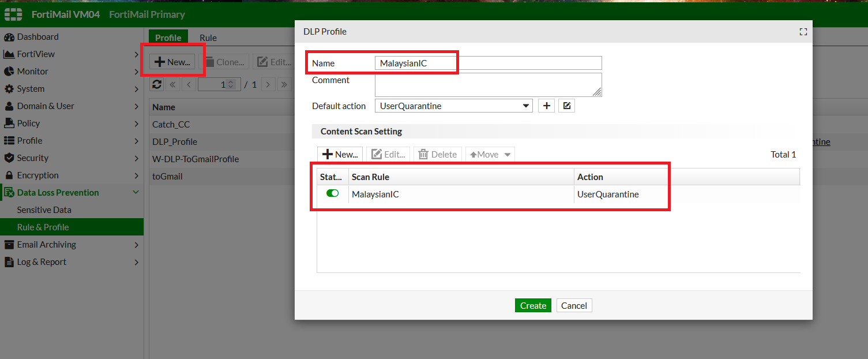Add New content scan rule in dialog

[x=340, y=154]
